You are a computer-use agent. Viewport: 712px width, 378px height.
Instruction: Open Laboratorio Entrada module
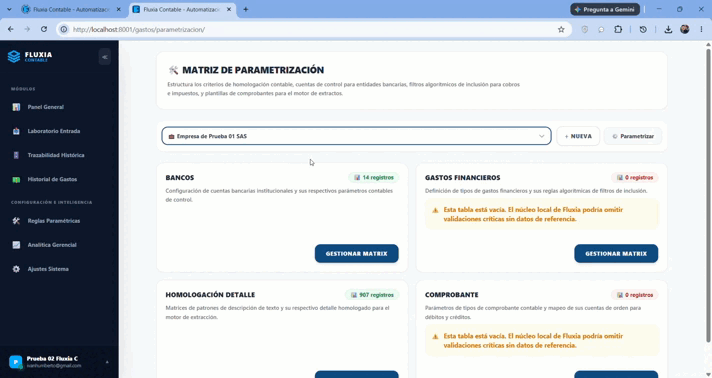(54, 131)
